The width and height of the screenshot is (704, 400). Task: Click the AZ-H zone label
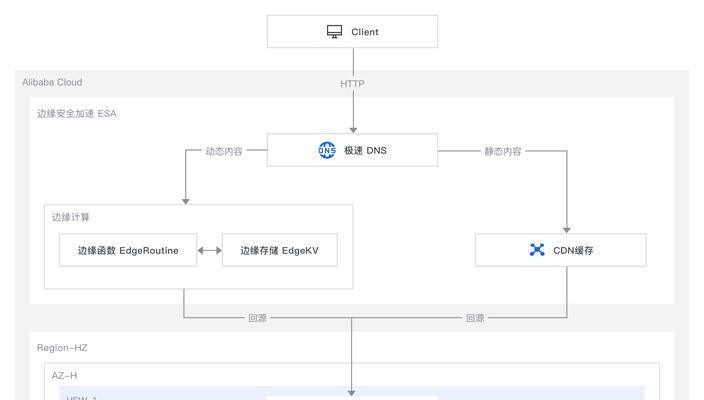[64, 375]
